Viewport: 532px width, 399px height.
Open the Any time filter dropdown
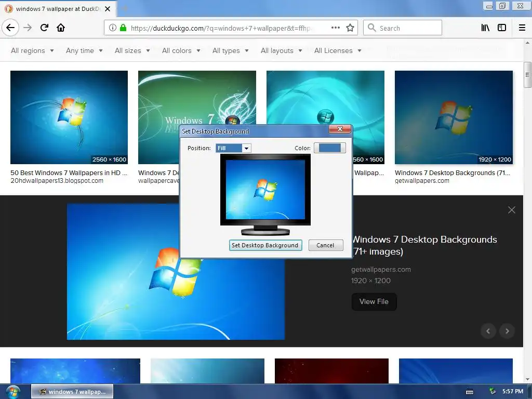(x=84, y=50)
